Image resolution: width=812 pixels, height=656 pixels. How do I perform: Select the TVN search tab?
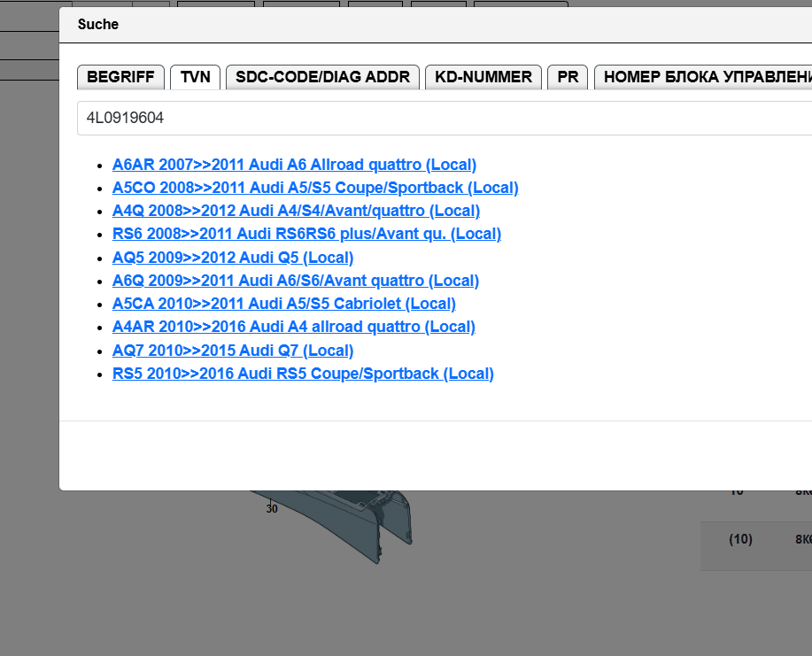pyautogui.click(x=195, y=77)
